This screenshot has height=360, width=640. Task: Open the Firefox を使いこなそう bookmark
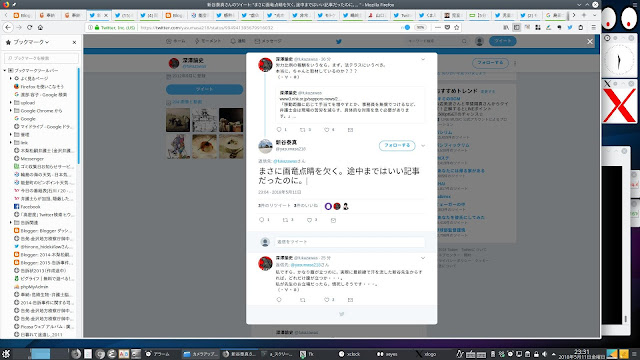point(39,87)
